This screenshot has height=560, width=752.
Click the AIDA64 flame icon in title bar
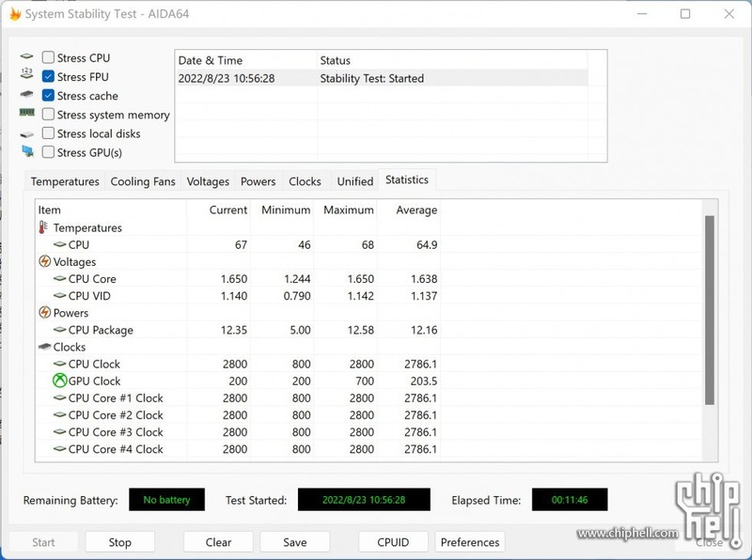(x=15, y=14)
